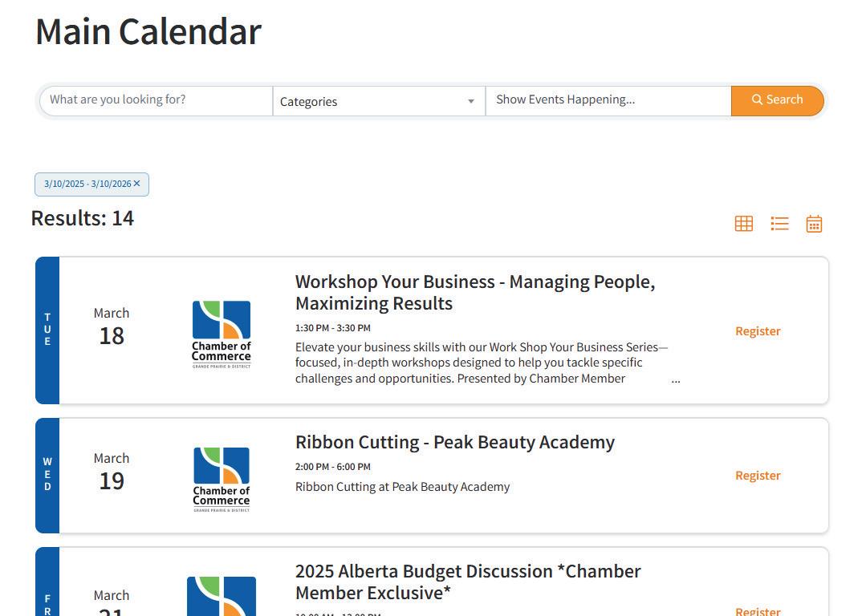Register for Ribbon Cutting event
The width and height of the screenshot is (866, 616).
click(x=758, y=476)
